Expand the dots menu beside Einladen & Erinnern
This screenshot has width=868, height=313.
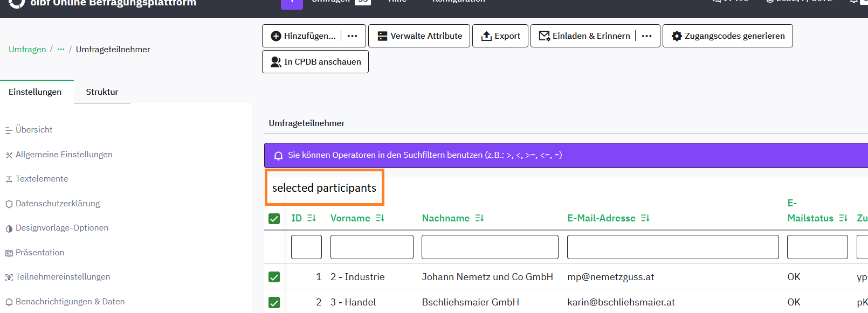[647, 36]
